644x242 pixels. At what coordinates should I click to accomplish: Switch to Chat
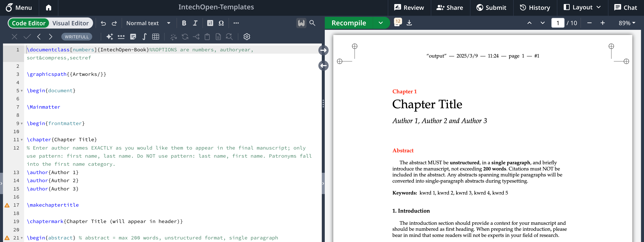626,7
